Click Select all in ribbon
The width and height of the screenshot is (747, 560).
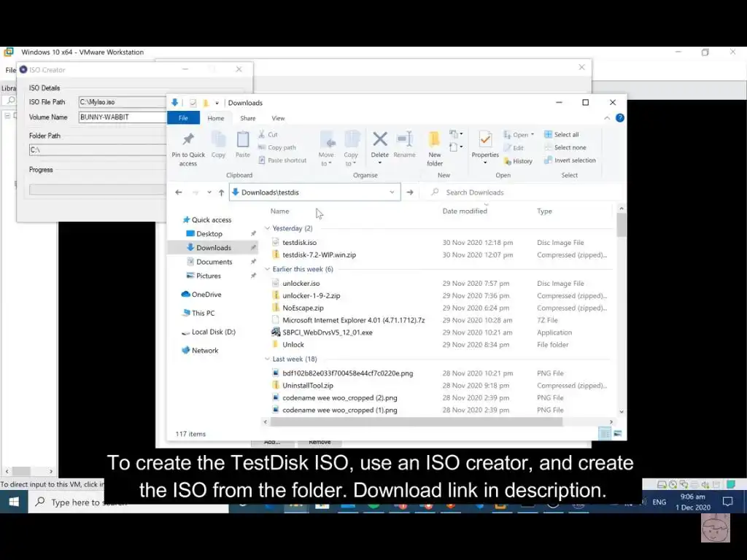(x=562, y=135)
